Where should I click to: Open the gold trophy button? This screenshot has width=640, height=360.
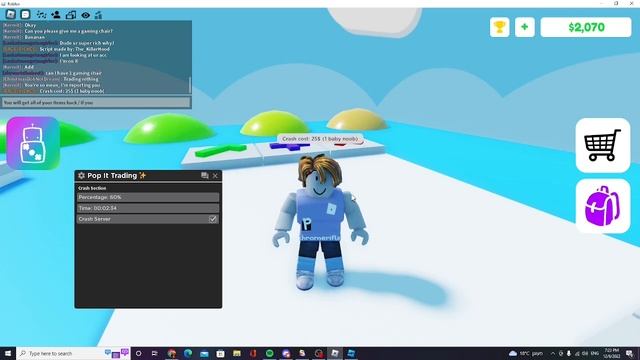click(500, 27)
